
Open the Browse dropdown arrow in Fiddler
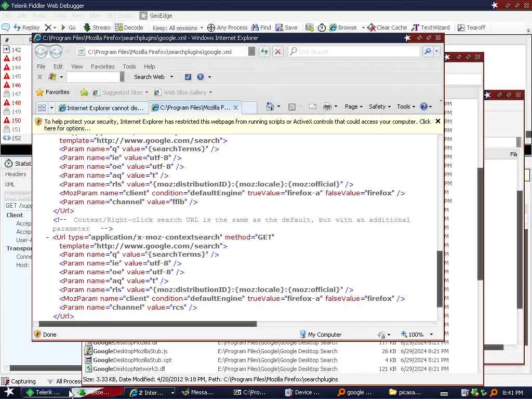[363, 28]
